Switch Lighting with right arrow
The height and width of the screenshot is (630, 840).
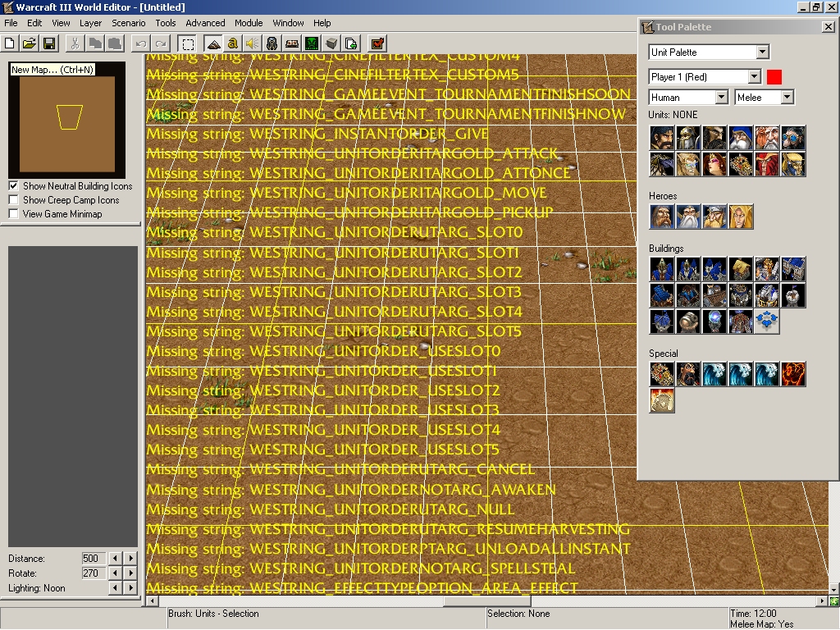pos(130,587)
